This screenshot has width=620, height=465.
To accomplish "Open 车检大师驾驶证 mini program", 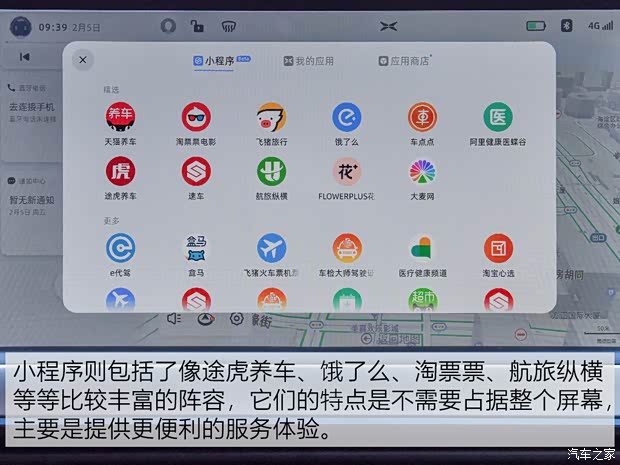I will [347, 248].
